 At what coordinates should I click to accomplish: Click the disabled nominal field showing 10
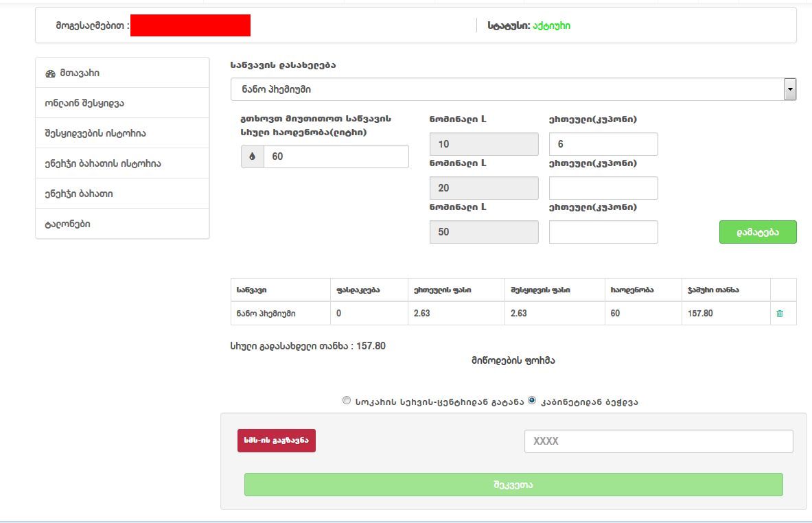click(484, 144)
